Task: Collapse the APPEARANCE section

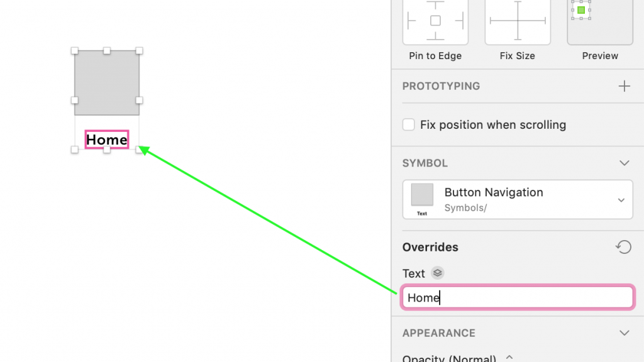Action: click(624, 333)
